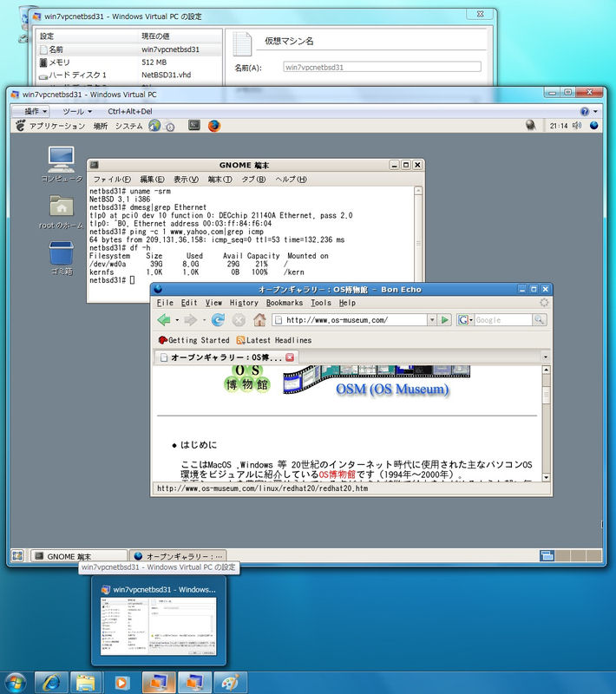Screen dimensions: 616x694
Task: Click Show Desktop button in bottom GNOME panel
Action: [x=17, y=555]
